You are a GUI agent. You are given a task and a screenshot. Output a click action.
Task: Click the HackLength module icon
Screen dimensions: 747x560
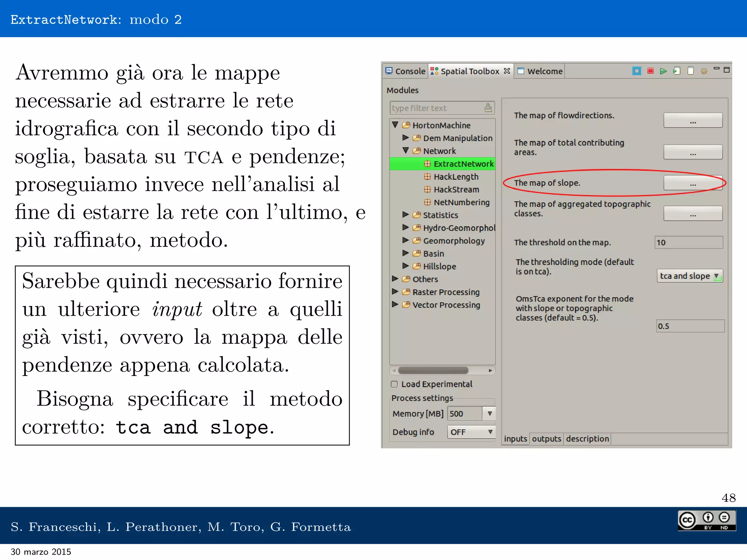[x=427, y=176]
